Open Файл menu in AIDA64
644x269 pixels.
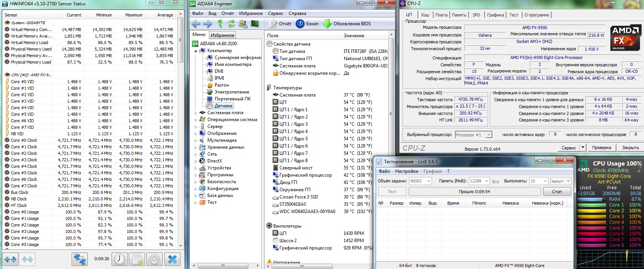[198, 13]
